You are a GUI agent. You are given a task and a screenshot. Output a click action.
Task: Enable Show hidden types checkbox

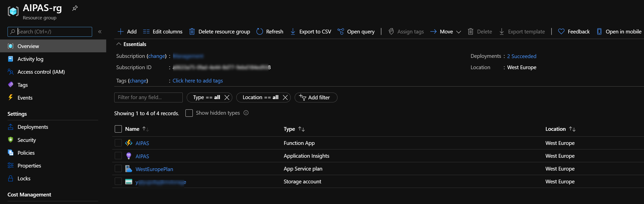pos(189,113)
